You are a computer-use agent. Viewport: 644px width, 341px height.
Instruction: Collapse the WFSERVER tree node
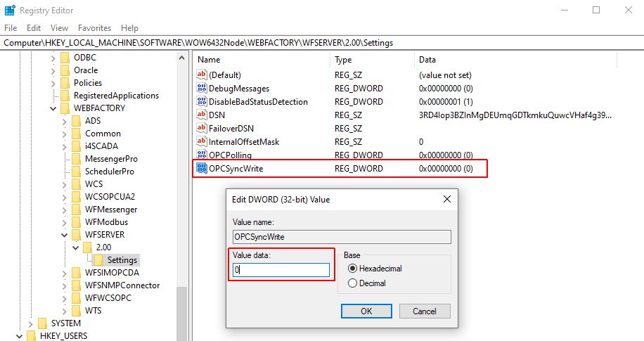[65, 235]
